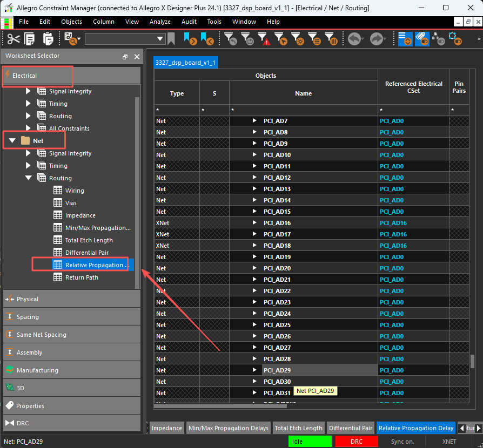Image resolution: width=483 pixels, height=448 pixels.
Task: Float the Worksheet Selector panel
Action: (x=125, y=57)
